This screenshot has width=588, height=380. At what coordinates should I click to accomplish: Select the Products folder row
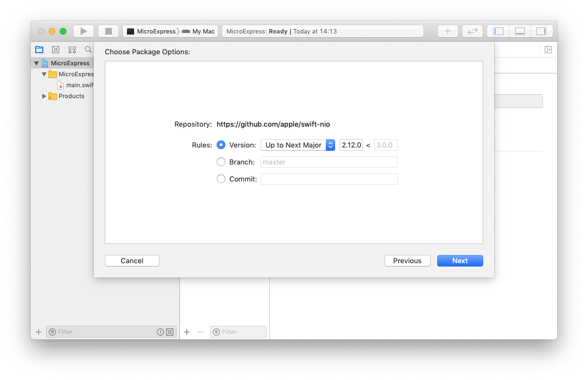pyautogui.click(x=62, y=96)
